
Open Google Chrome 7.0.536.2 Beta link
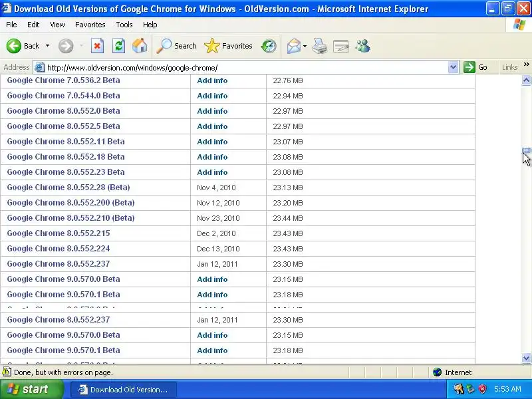click(x=63, y=80)
